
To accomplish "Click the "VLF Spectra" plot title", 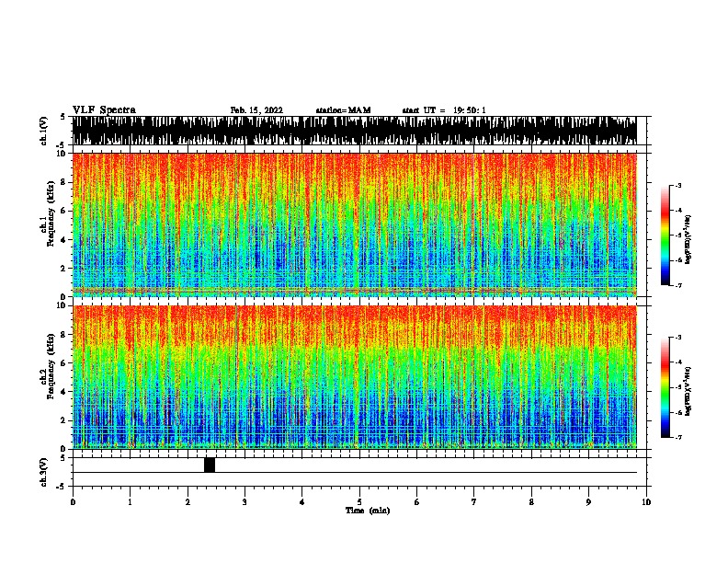I will pos(104,109).
